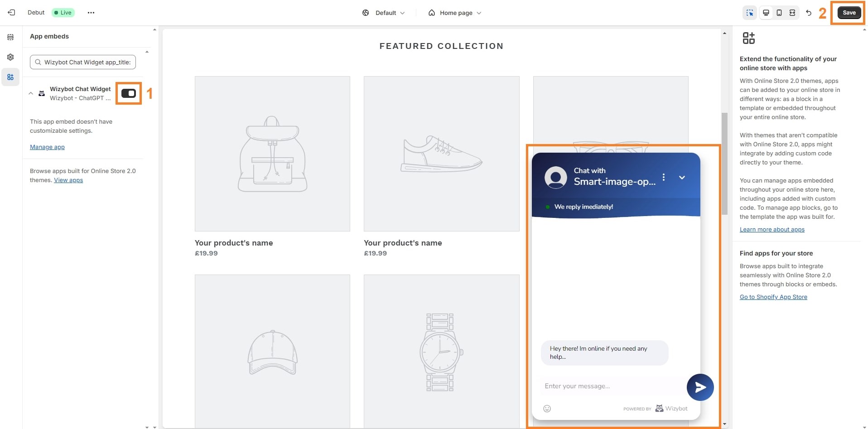Viewport: 868px width, 429px height.
Task: Switch preview to full-width view
Action: [791, 13]
